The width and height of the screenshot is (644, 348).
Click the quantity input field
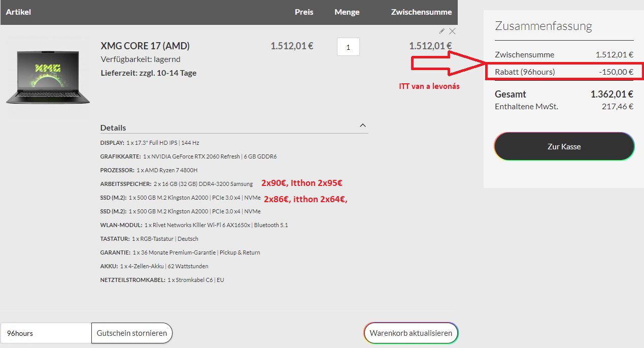pyautogui.click(x=348, y=47)
